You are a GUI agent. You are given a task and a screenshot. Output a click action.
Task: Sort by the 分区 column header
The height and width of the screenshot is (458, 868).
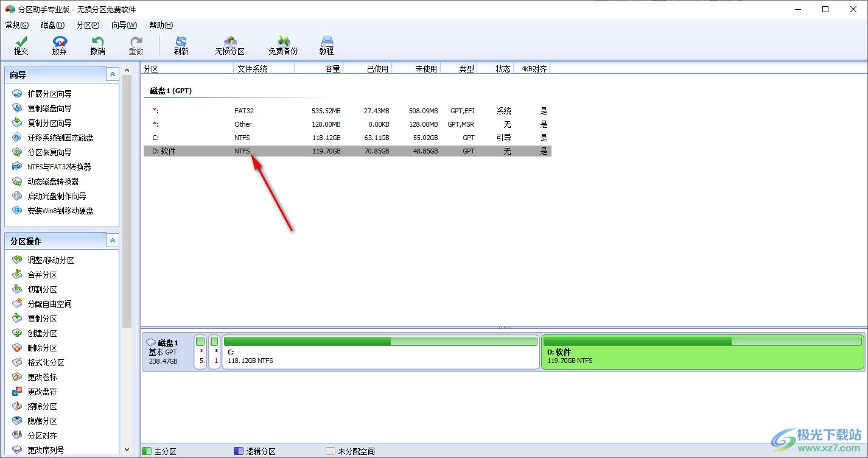(x=187, y=69)
